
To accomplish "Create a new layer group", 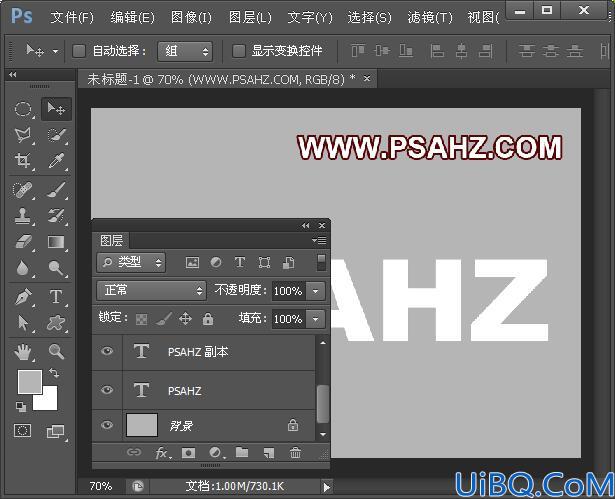I will click(242, 452).
